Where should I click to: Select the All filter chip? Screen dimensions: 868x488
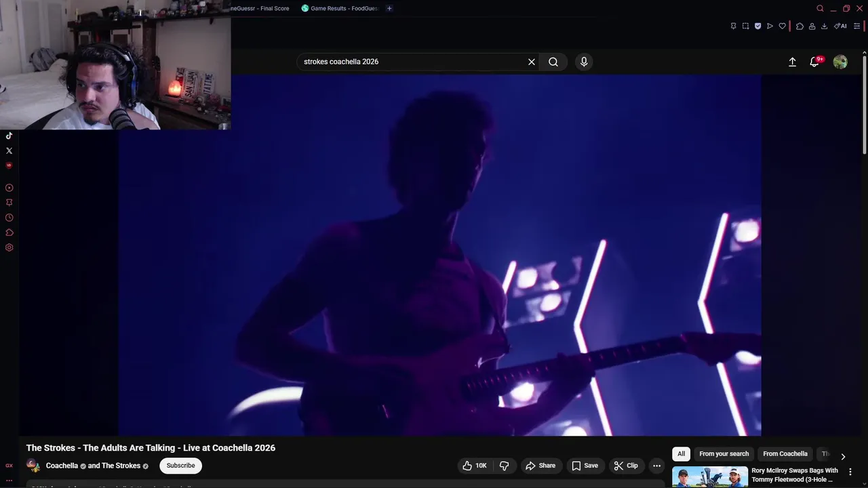(x=681, y=454)
